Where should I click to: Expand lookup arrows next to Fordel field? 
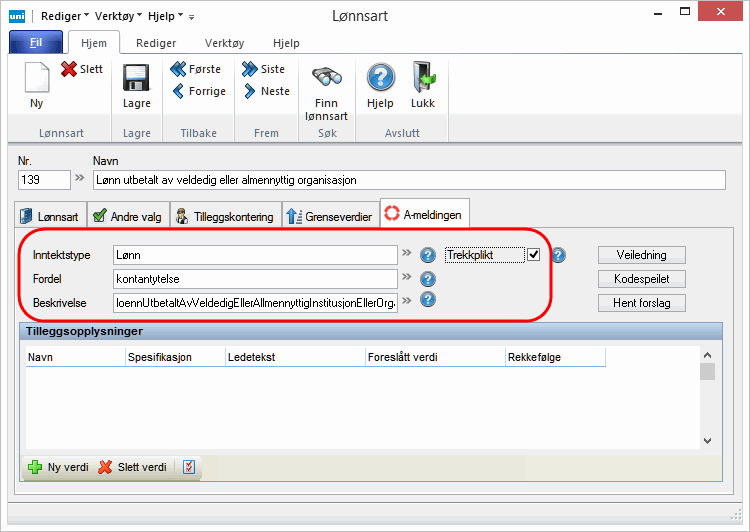407,279
